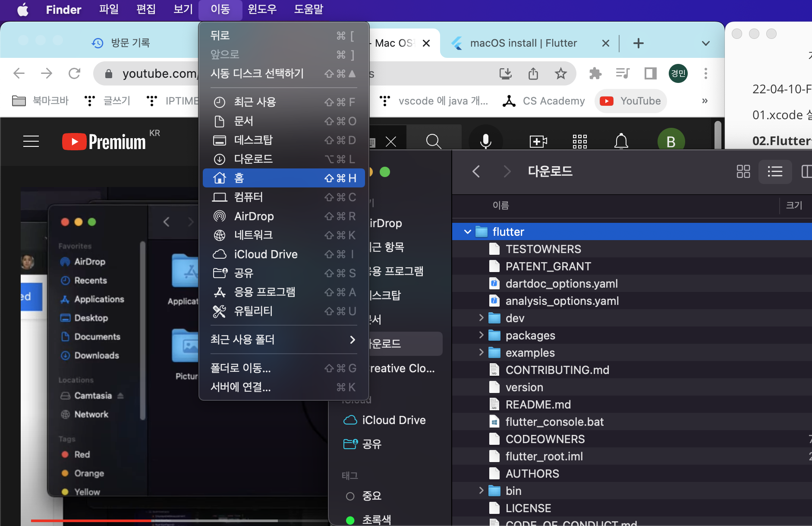Open the YouTube bookmark
Viewport: 812px width, 526px height.
point(631,101)
